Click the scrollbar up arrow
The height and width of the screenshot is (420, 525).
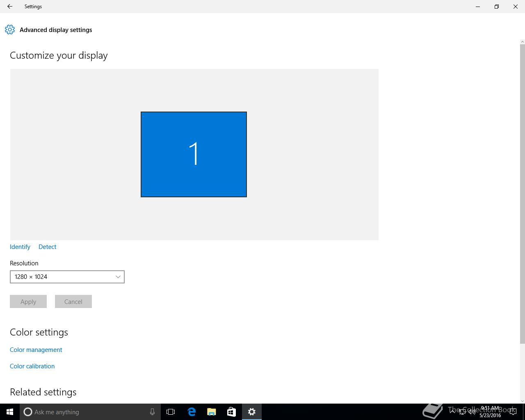coord(522,42)
